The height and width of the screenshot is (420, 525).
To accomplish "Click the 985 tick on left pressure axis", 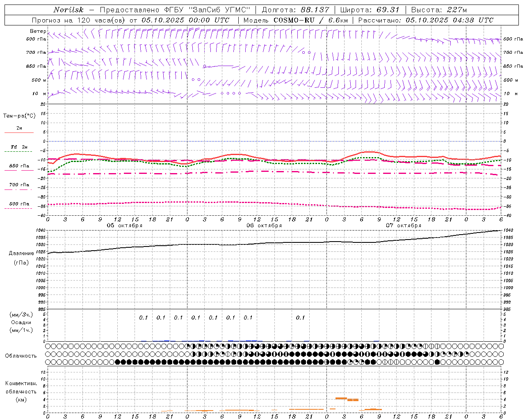I will [x=42, y=309].
